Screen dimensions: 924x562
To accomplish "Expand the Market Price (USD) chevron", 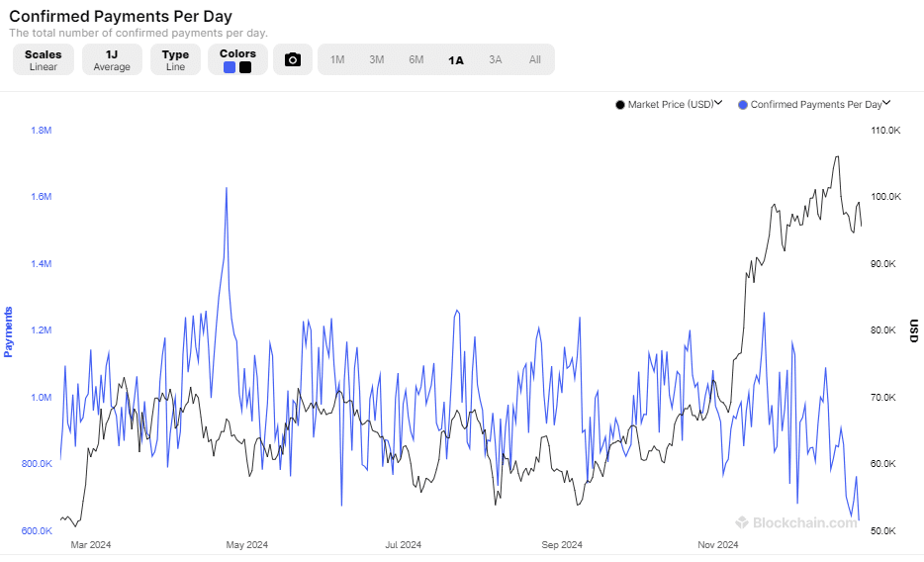I will [x=718, y=103].
